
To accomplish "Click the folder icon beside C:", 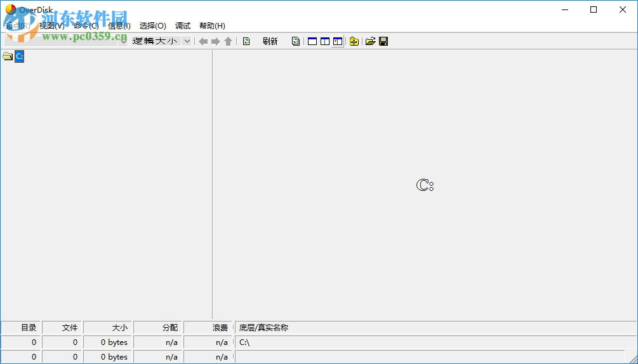I will coord(8,56).
